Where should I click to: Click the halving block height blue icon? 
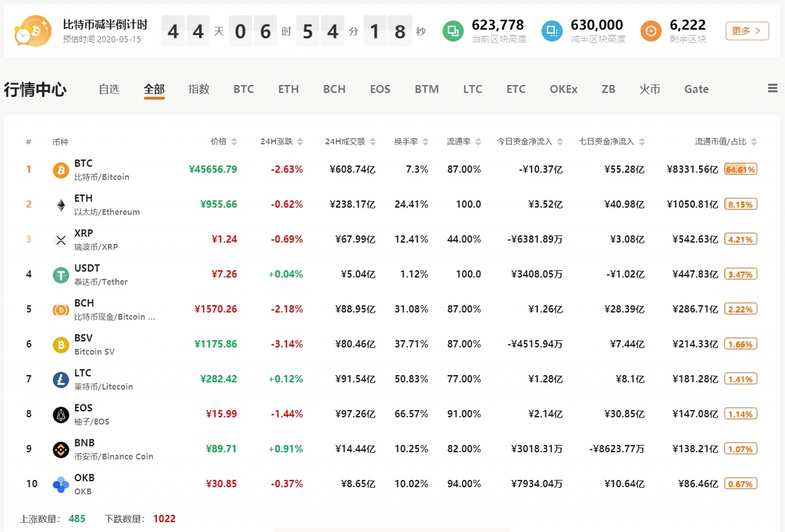click(x=552, y=31)
